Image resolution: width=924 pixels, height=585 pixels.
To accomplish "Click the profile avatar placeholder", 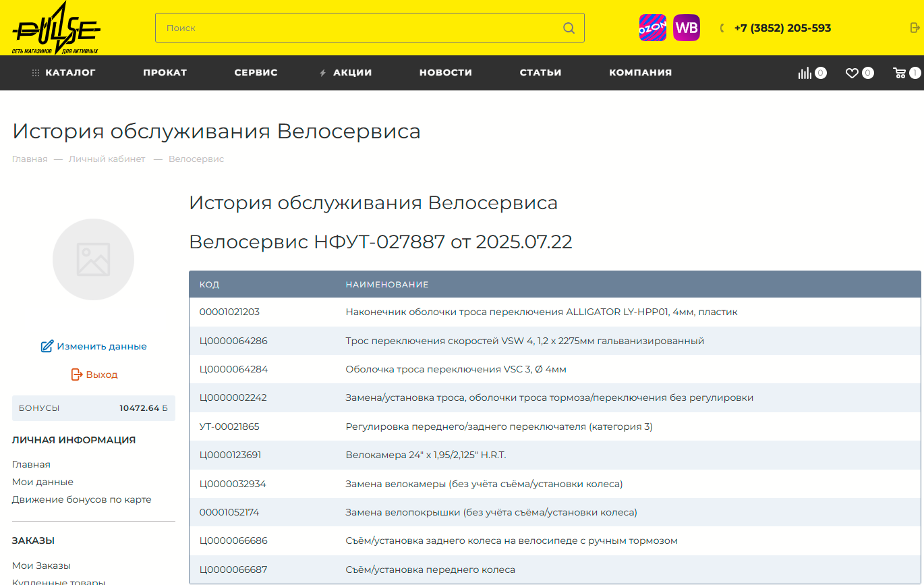I will coord(93,260).
